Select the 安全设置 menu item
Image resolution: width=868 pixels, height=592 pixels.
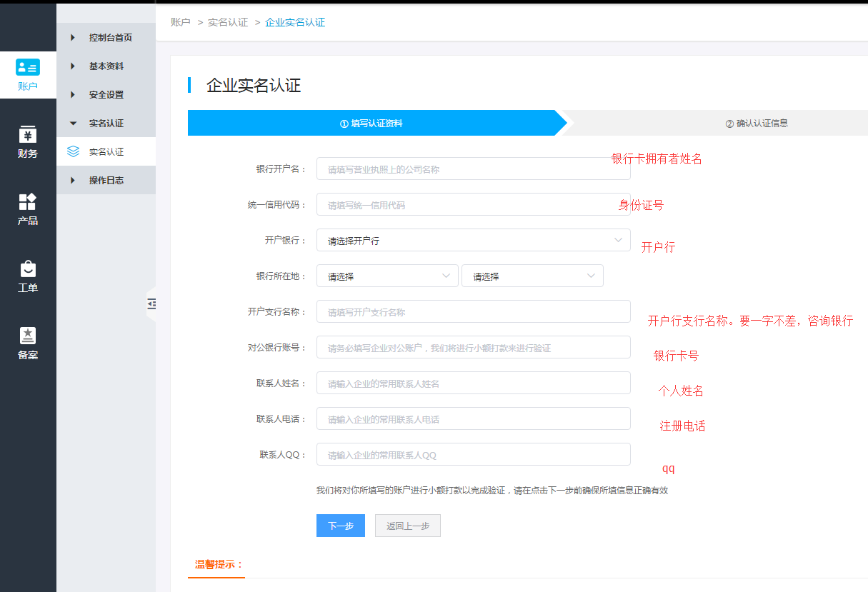point(106,94)
